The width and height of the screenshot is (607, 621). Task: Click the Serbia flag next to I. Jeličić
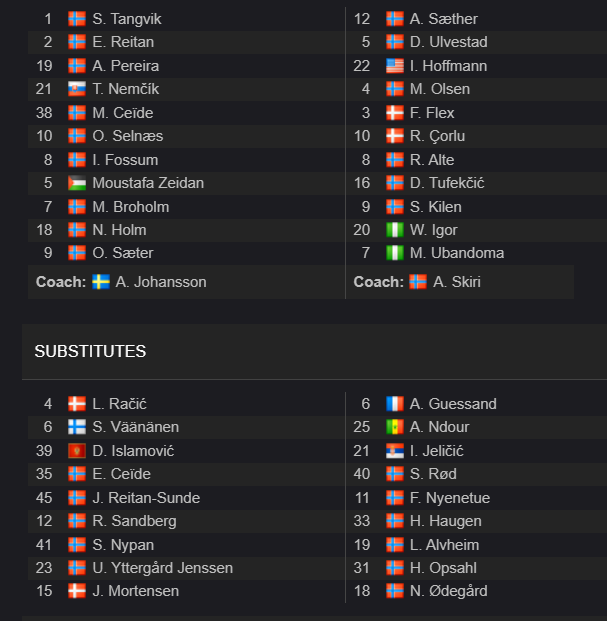(x=395, y=451)
